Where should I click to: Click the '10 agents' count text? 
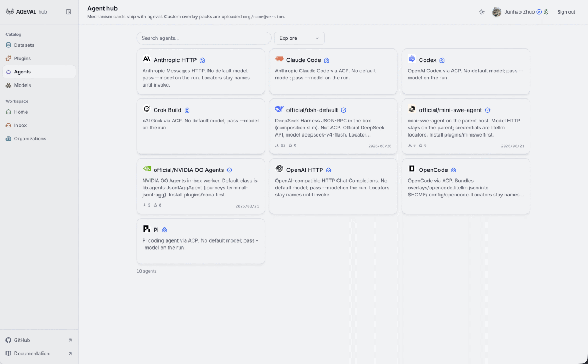[x=146, y=271]
